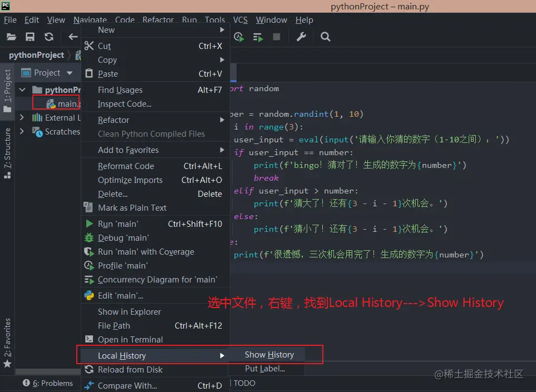Click the Open folder toolbar icon
Viewport: 536px width, 392px height.
click(11, 37)
